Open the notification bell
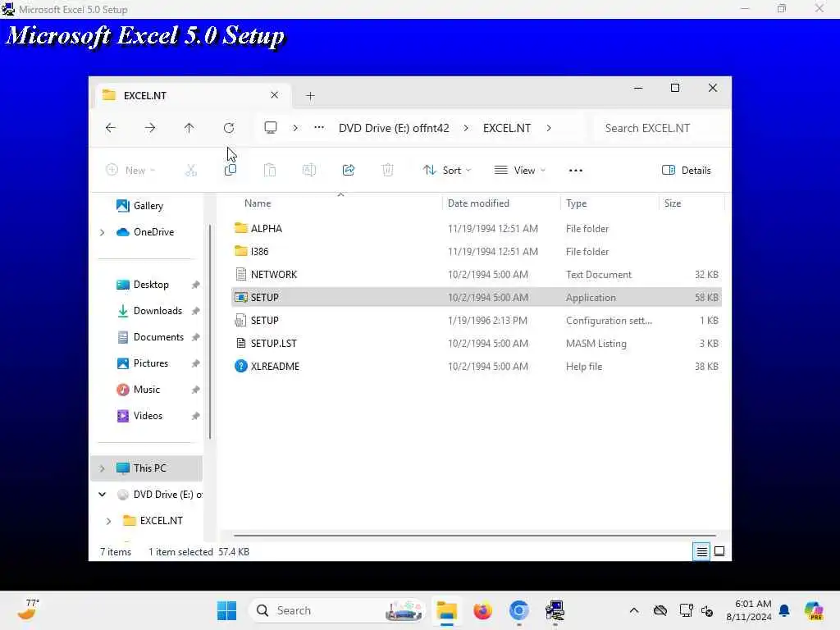Image resolution: width=840 pixels, height=630 pixels. pos(784,610)
